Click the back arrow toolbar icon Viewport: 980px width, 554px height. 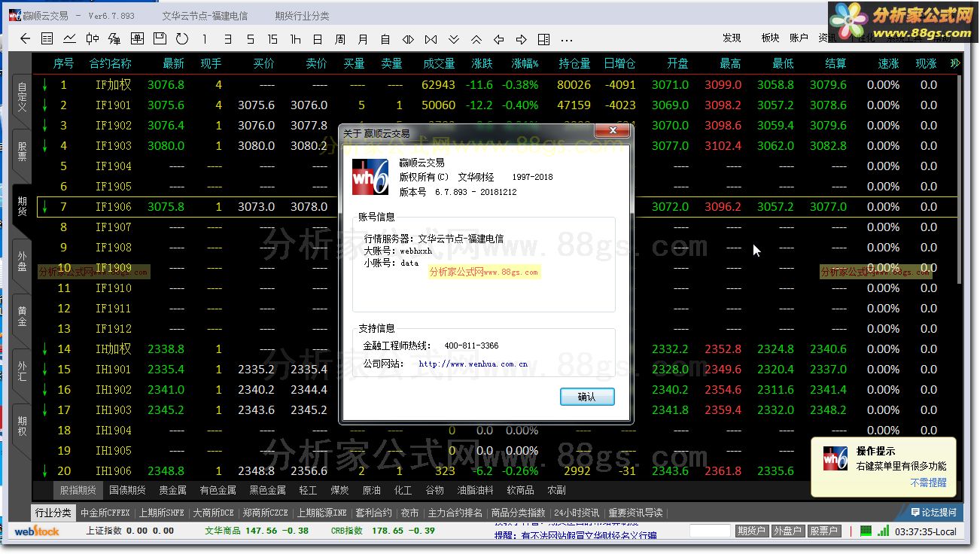pos(26,39)
